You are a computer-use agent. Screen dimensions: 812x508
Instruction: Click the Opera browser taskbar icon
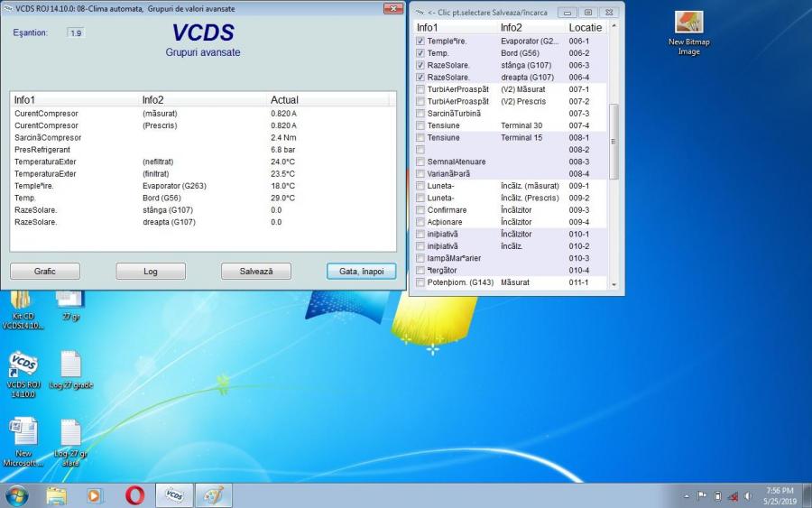click(x=134, y=495)
